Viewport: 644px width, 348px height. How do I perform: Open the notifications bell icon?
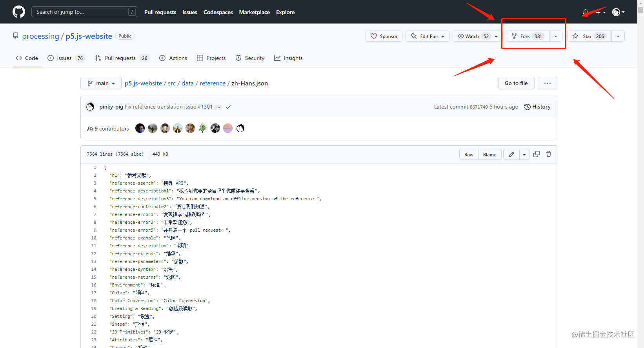585,12
